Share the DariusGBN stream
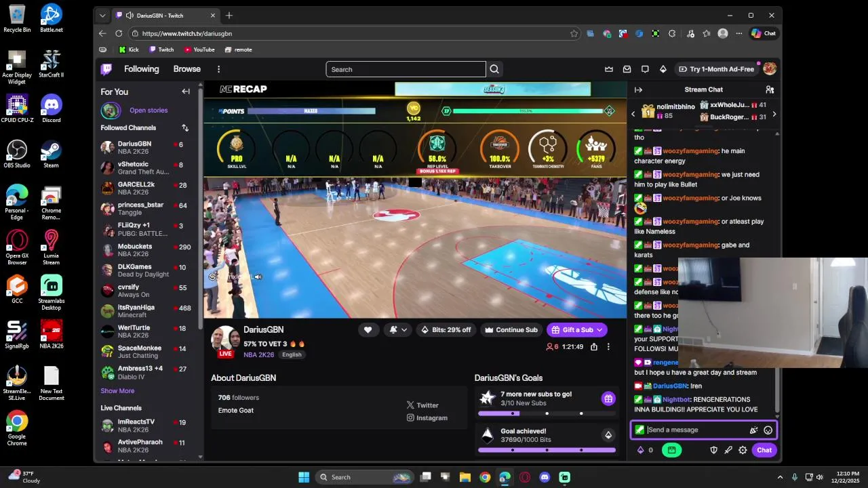The width and height of the screenshot is (868, 488). point(594,346)
